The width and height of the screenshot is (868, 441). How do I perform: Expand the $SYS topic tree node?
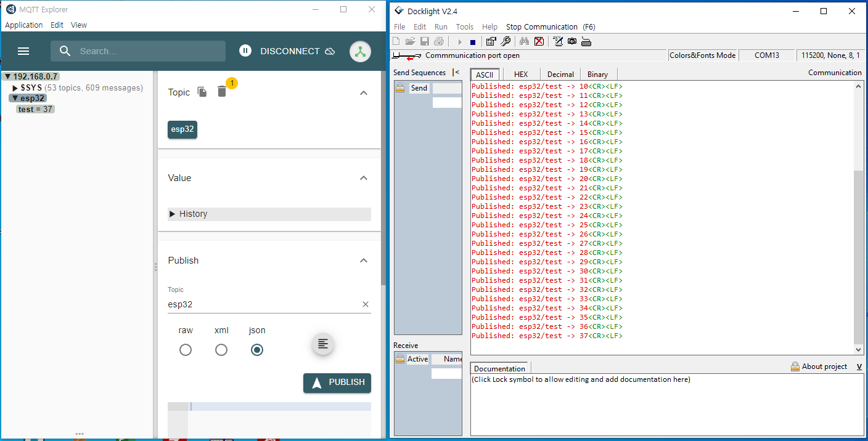15,88
